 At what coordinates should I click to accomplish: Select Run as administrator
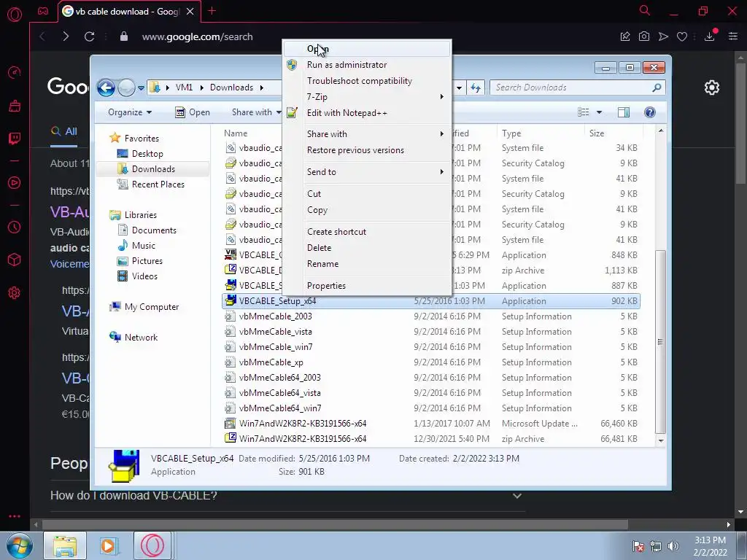[368, 65]
